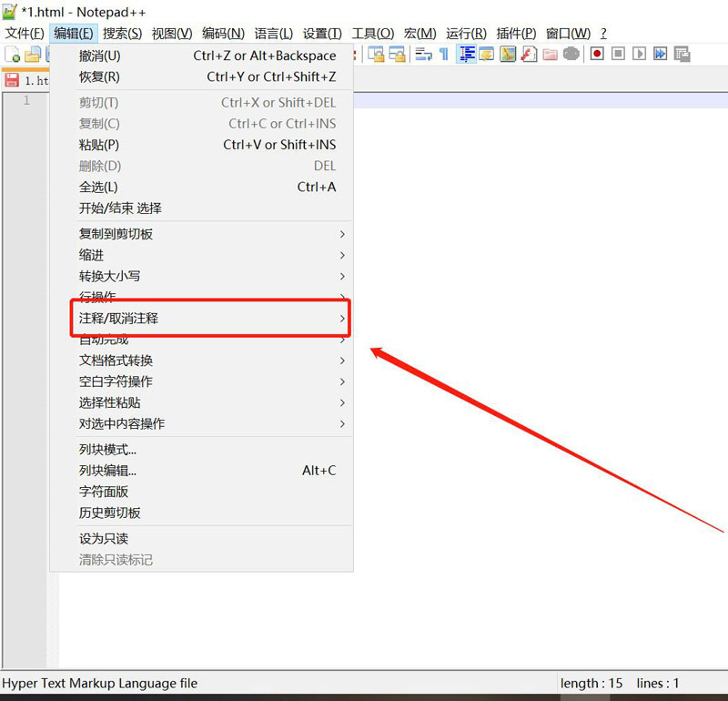Open the 插件(P) menu
This screenshot has height=701, width=728.
point(516,34)
